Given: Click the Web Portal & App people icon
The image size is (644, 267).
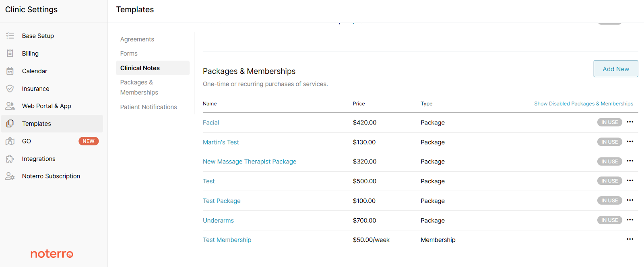Looking at the screenshot, I should pos(10,106).
